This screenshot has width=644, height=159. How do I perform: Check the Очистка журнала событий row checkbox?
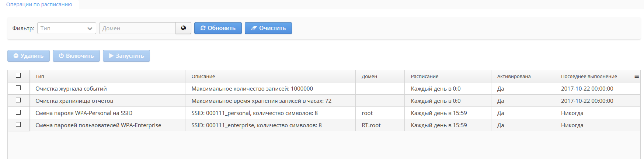(18, 88)
